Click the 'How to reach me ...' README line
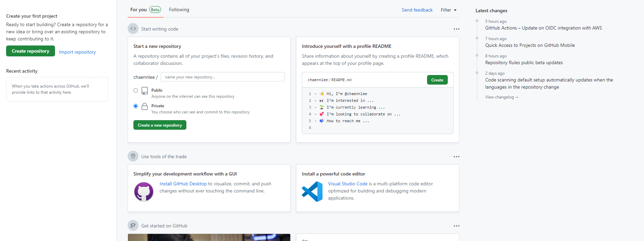Viewport: 644px width, 241px height. [348, 121]
